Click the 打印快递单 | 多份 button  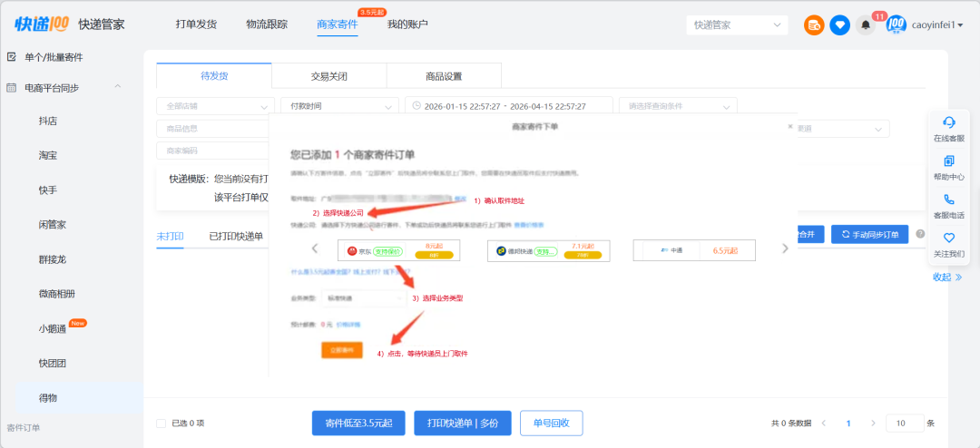[463, 423]
